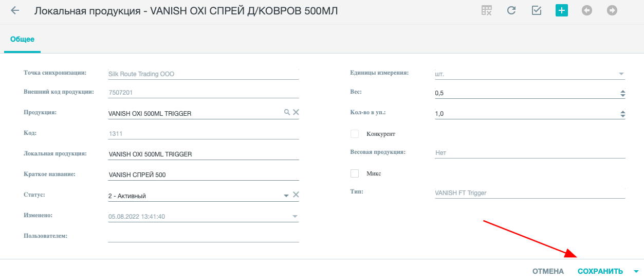Open product search with magnifier icon
644x280 pixels.
coord(287,112)
